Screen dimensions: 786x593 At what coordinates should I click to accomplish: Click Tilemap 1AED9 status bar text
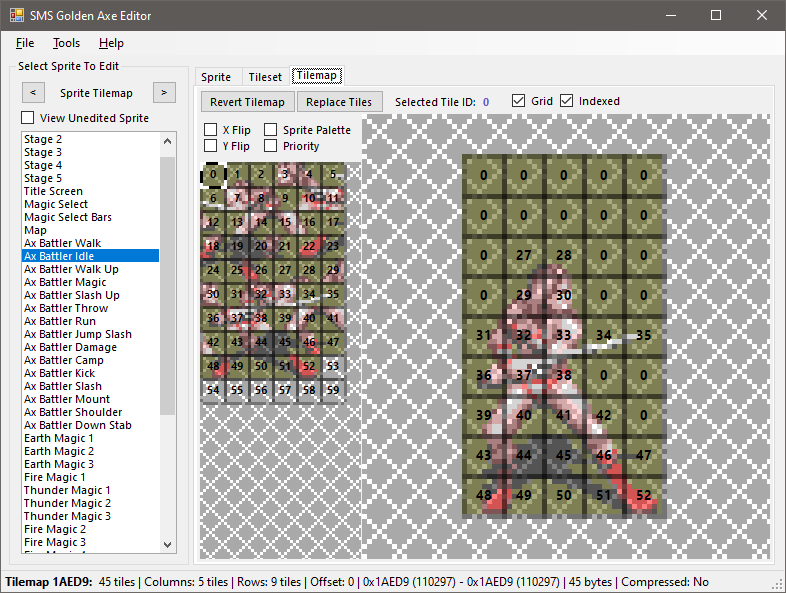pos(49,582)
